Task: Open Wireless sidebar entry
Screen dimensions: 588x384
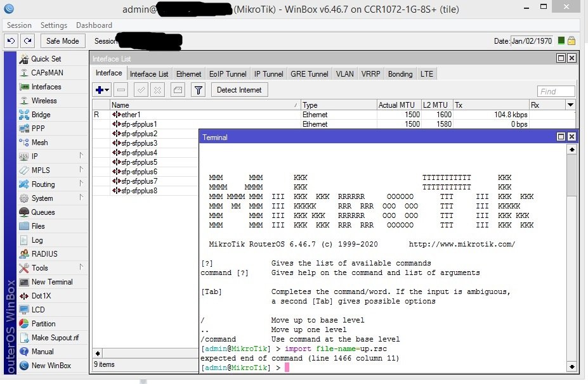Action: (44, 100)
